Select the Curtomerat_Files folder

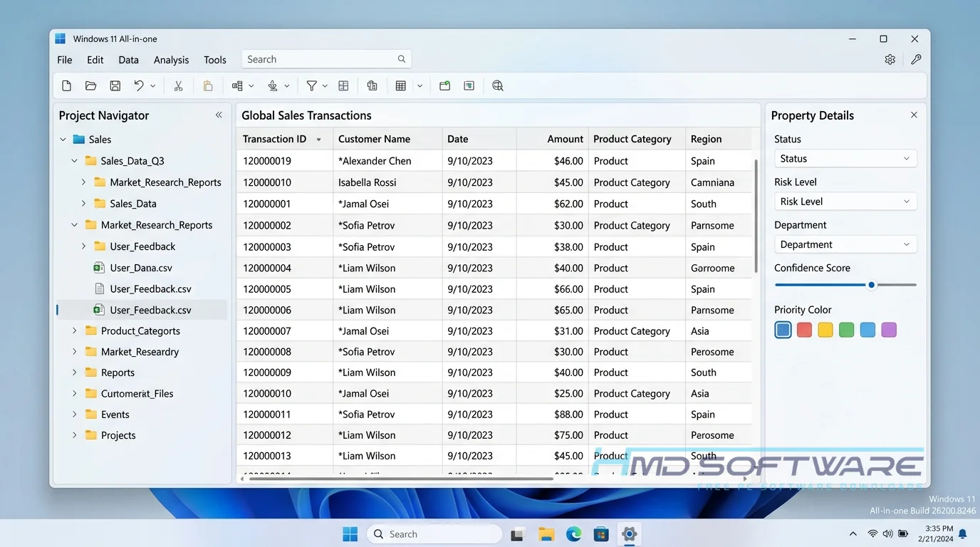coord(137,393)
